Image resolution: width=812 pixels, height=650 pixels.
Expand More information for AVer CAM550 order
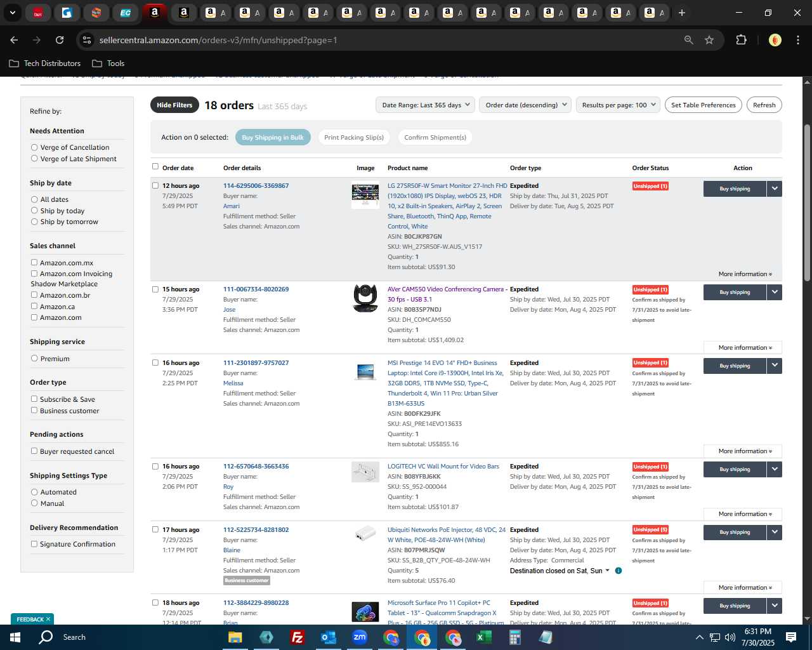(x=743, y=348)
